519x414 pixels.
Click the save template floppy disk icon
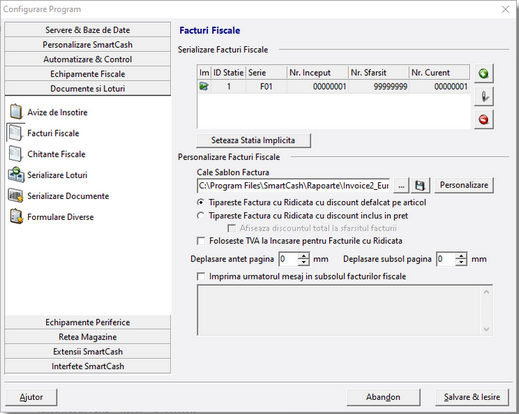pyautogui.click(x=420, y=185)
